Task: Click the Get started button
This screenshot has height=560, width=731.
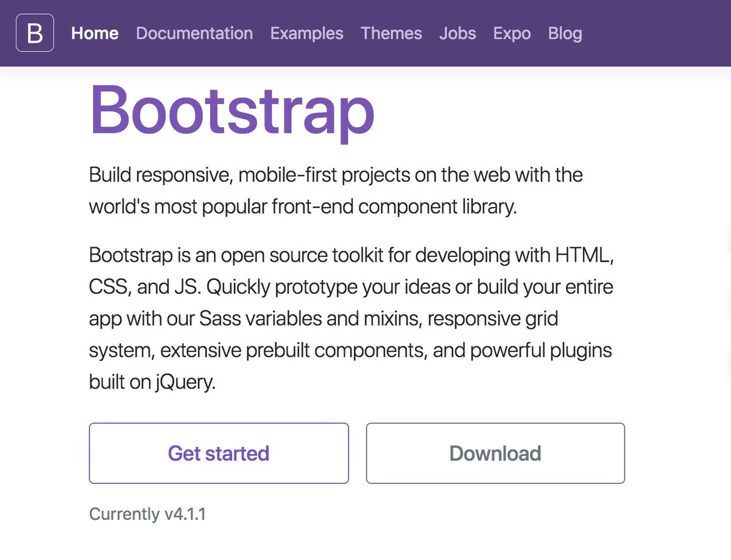Action: (219, 453)
